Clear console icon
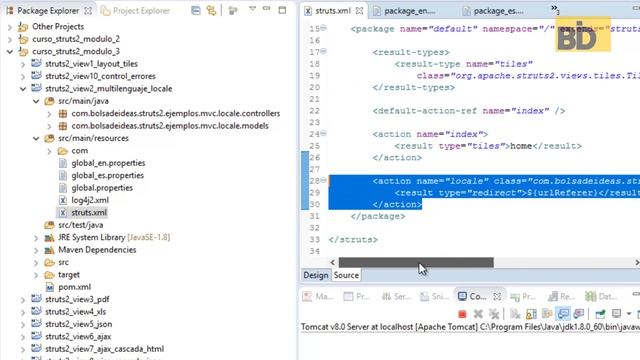 (x=515, y=314)
